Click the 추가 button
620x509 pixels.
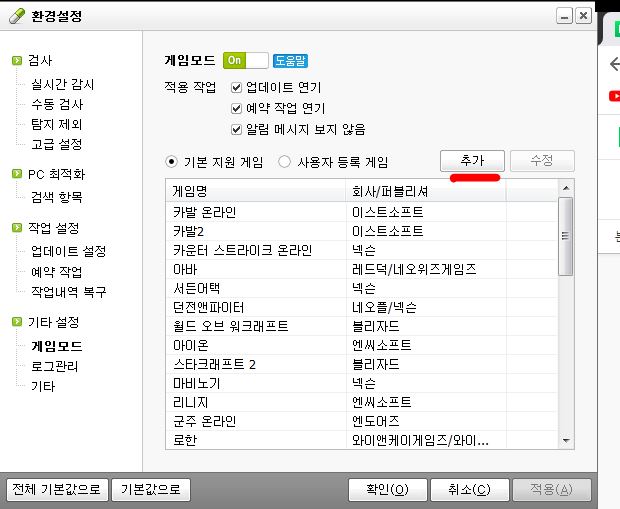tap(472, 161)
